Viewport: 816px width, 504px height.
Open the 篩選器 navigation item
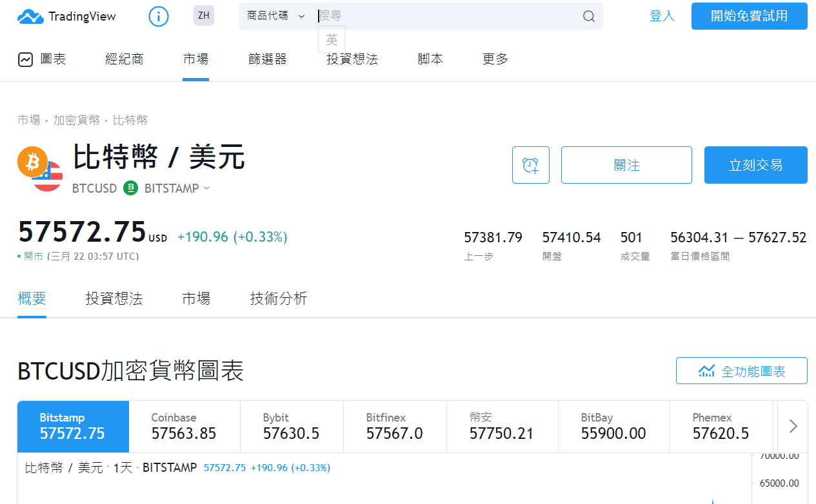[x=268, y=59]
